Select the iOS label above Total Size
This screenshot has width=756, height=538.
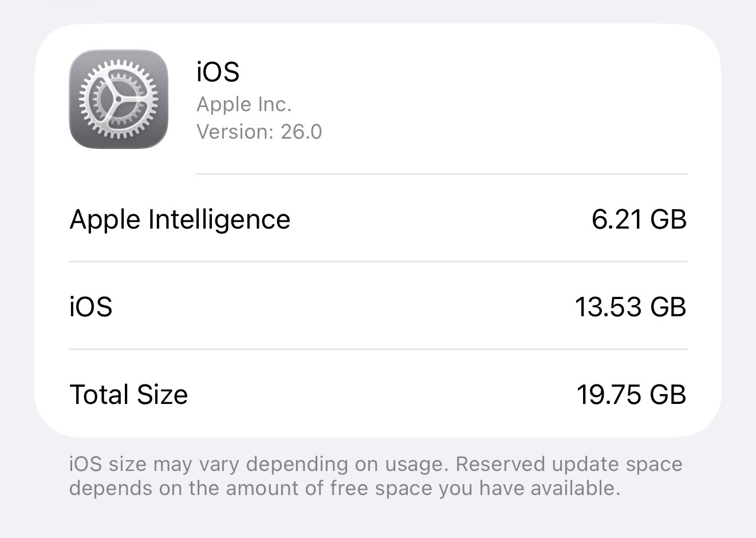tap(90, 307)
